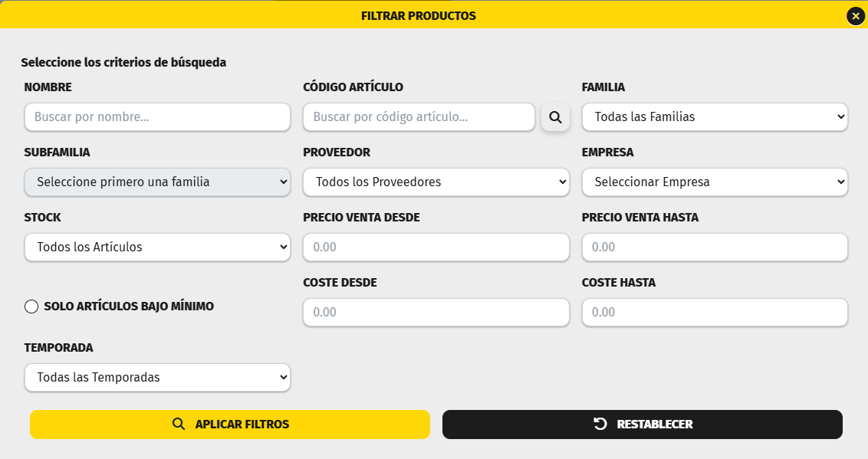Focus the Nombre search field

pos(157,117)
